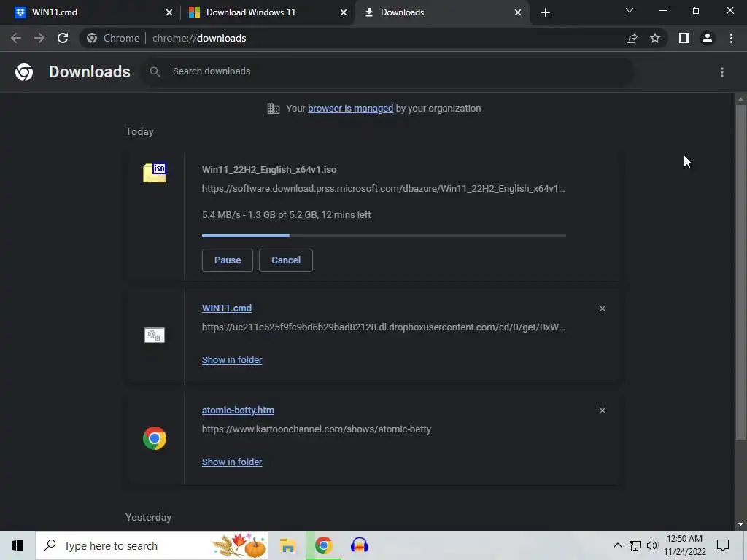
Task: Show atomic-betty.htm in folder
Action: (232, 462)
